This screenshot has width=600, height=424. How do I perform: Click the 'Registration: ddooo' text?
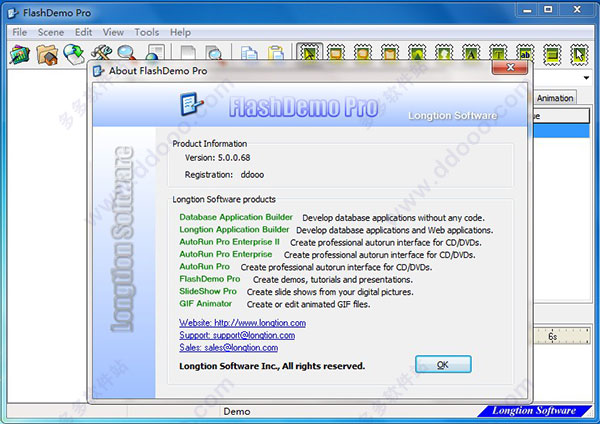pos(224,174)
